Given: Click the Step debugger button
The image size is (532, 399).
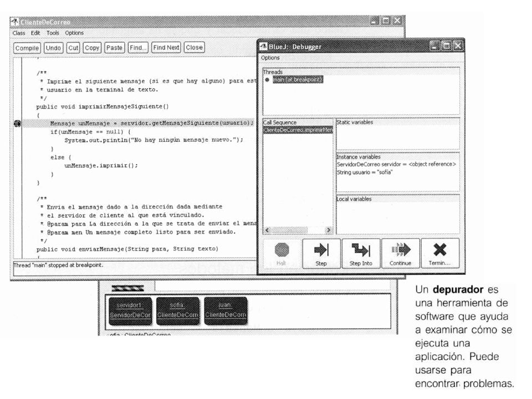Looking at the screenshot, I should 321,253.
